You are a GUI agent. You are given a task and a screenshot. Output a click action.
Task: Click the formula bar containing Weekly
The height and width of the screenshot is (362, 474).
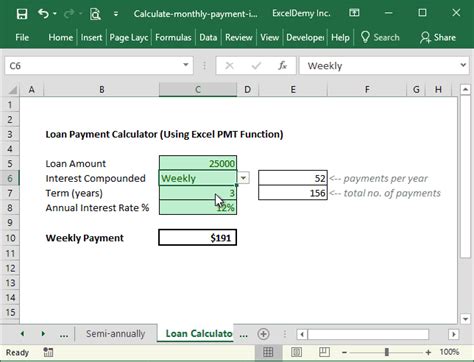379,66
